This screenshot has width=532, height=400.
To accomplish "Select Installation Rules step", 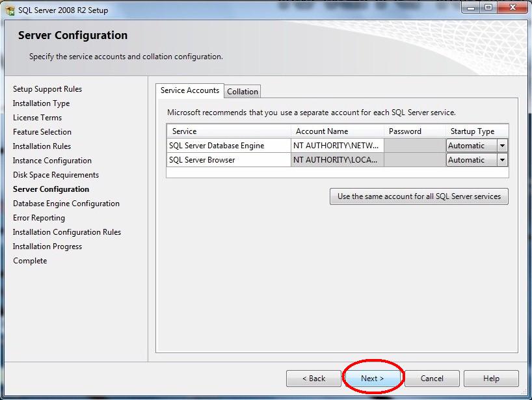I will 42,146.
